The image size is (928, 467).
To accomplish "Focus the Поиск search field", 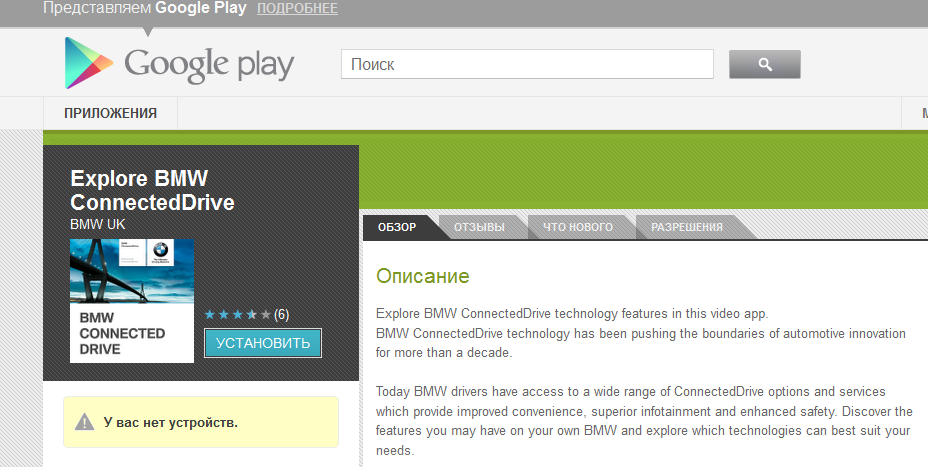I will pos(527,64).
